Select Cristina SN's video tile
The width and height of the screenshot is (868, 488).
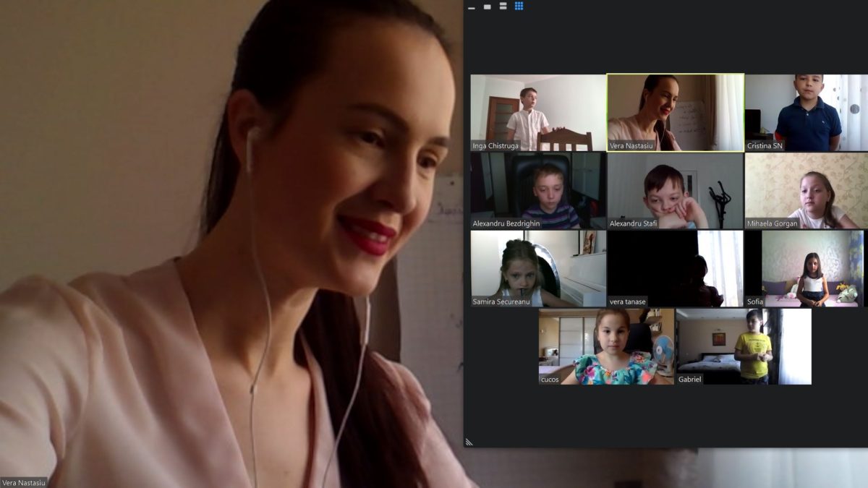coord(805,113)
